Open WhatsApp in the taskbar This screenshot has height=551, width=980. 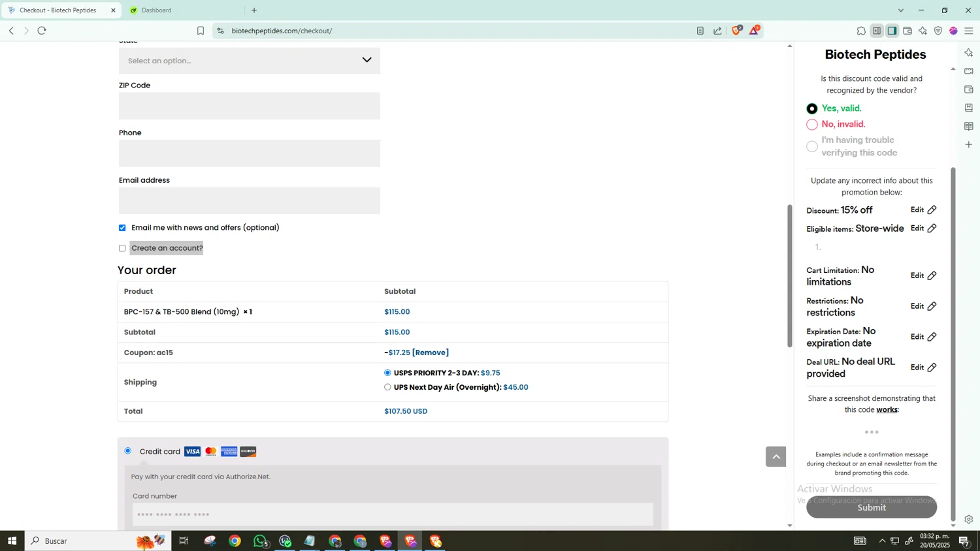(x=260, y=541)
